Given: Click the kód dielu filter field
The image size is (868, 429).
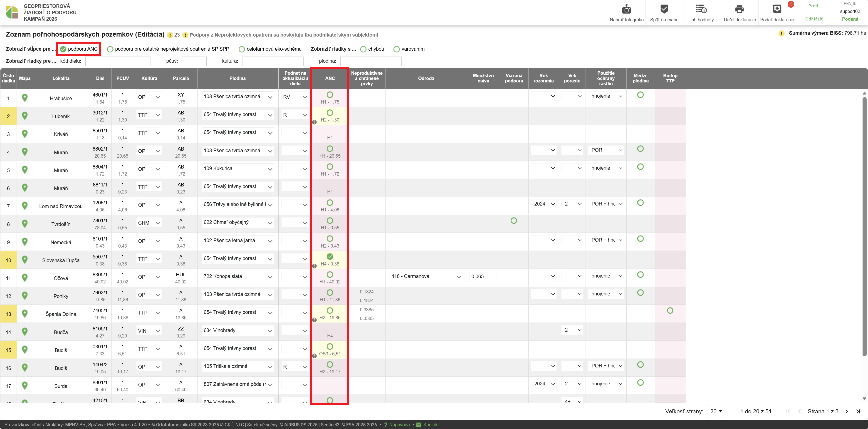Looking at the screenshot, I should pyautogui.click(x=118, y=61).
